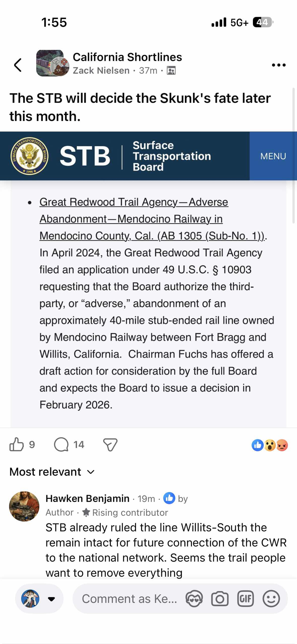Expand the Most relevant comment sort dropdown
This screenshot has width=297, height=644.
point(52,472)
